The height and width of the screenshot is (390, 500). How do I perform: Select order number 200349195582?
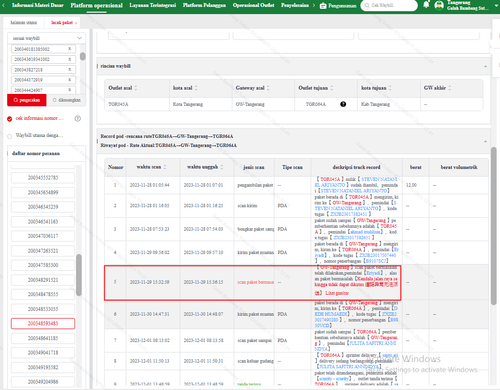(43, 367)
